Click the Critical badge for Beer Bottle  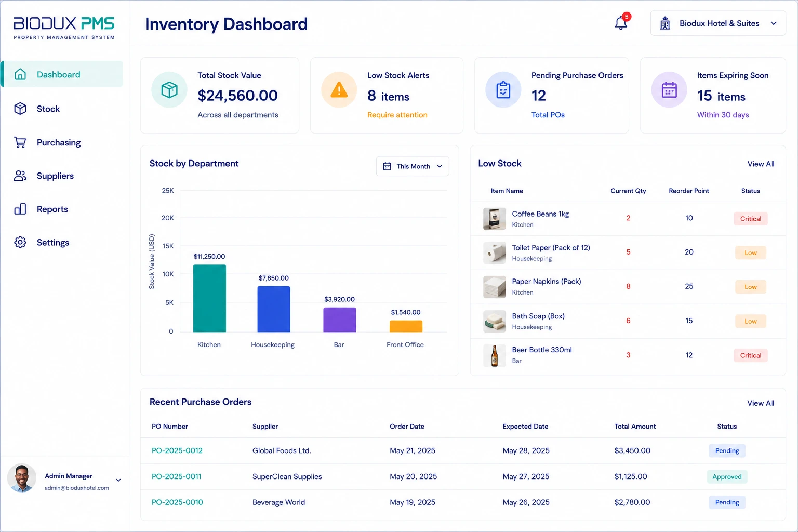tap(751, 355)
